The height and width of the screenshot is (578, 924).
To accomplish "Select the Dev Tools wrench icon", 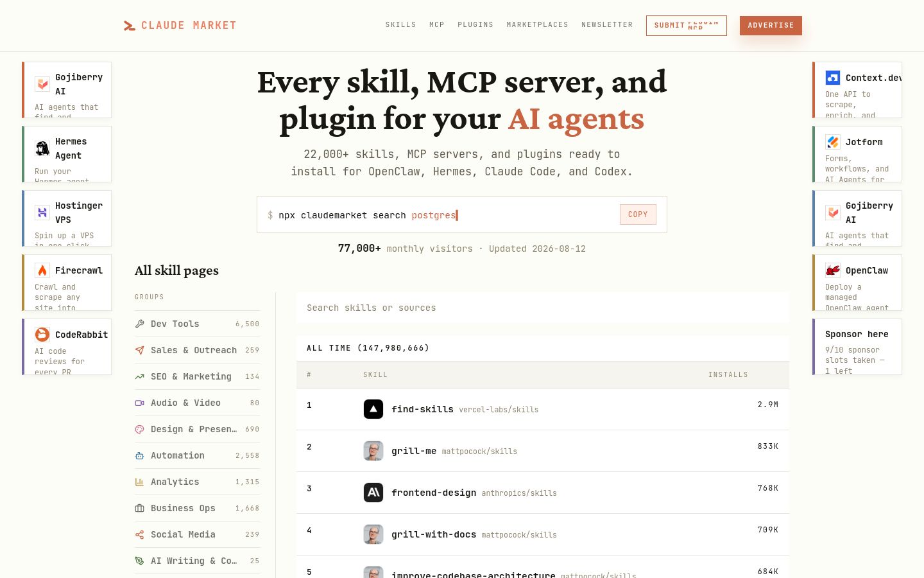I will click(x=139, y=324).
